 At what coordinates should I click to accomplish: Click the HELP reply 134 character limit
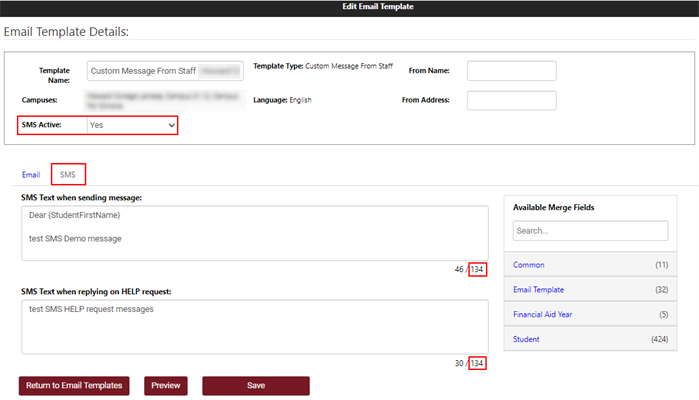click(477, 363)
